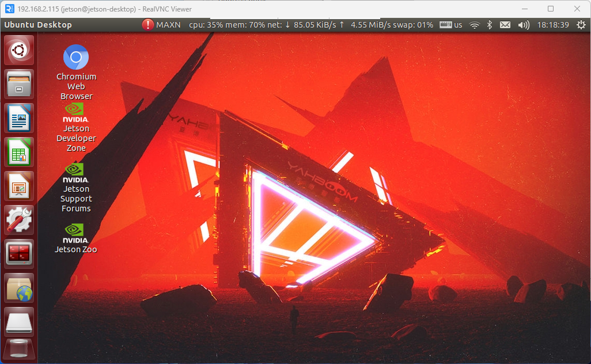Open the Files manager from launcher
Viewport: 591px width, 364px height.
pyautogui.click(x=19, y=84)
